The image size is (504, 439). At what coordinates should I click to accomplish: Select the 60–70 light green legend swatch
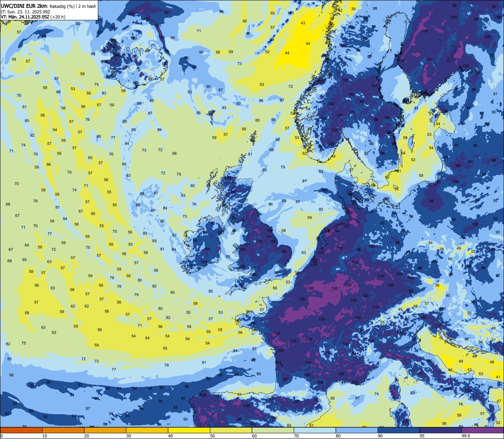click(x=273, y=430)
